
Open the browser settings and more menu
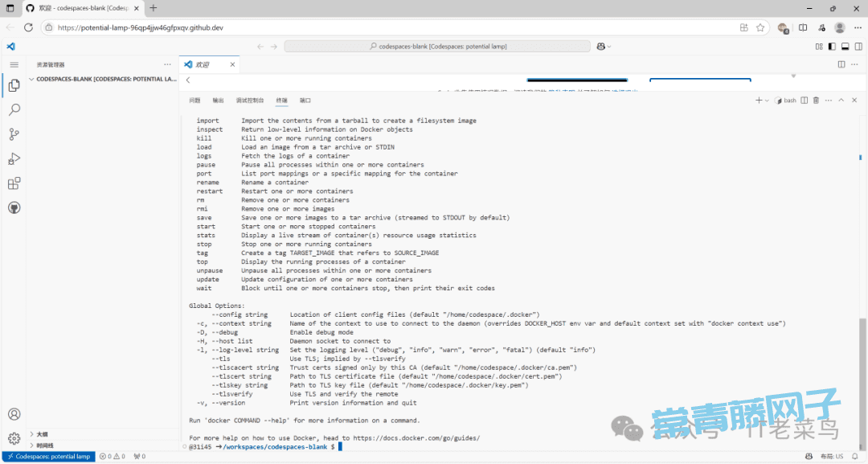pos(858,27)
